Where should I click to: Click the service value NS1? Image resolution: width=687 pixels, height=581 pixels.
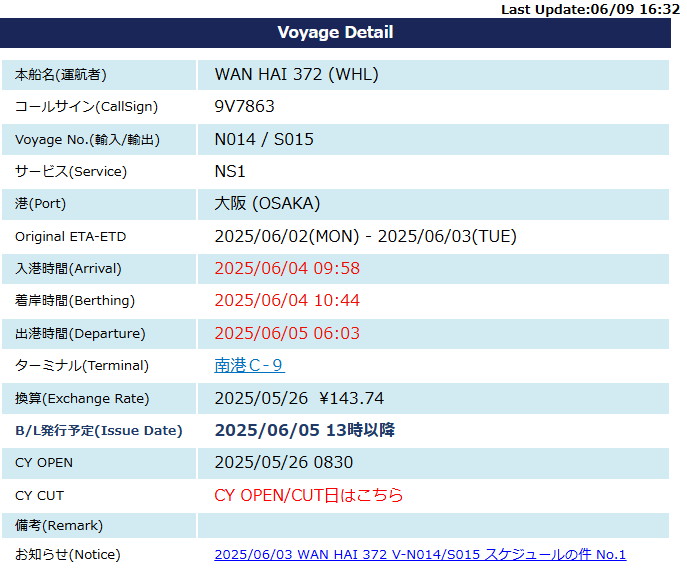[x=230, y=171]
